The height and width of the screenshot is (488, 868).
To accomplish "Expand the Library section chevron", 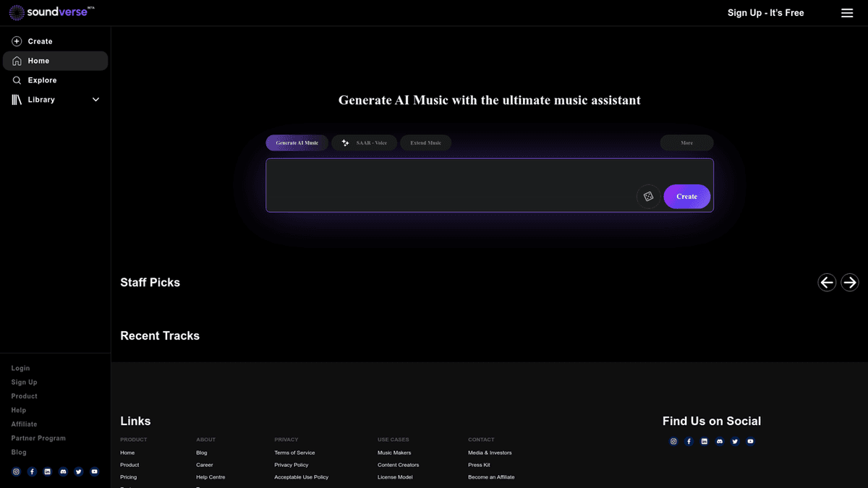I will tap(95, 100).
